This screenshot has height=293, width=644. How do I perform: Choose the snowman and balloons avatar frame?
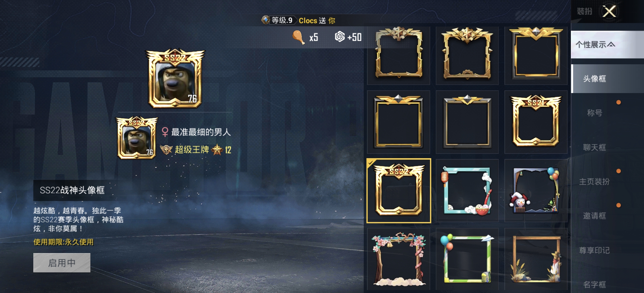point(536,191)
